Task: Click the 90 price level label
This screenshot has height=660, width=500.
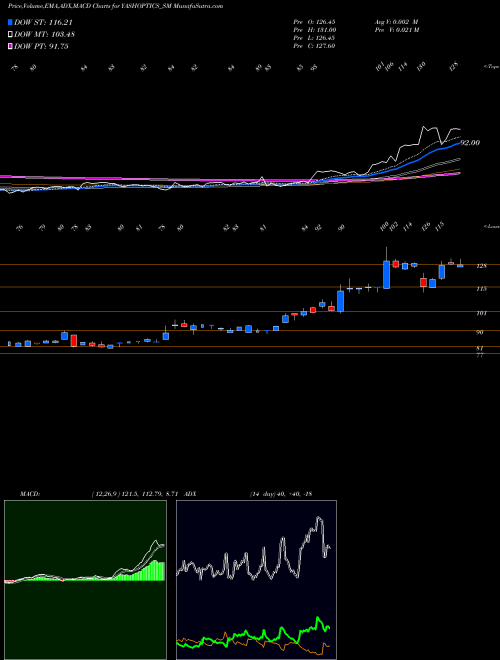Action: 479,332
